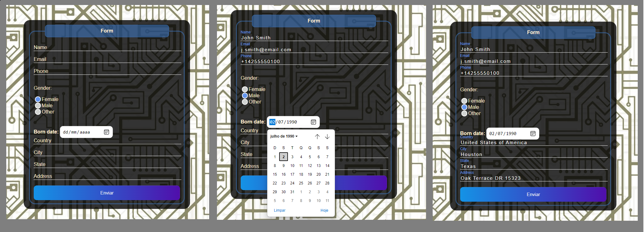Select Other radio in left empty form
This screenshot has height=232, width=644.
38,112
